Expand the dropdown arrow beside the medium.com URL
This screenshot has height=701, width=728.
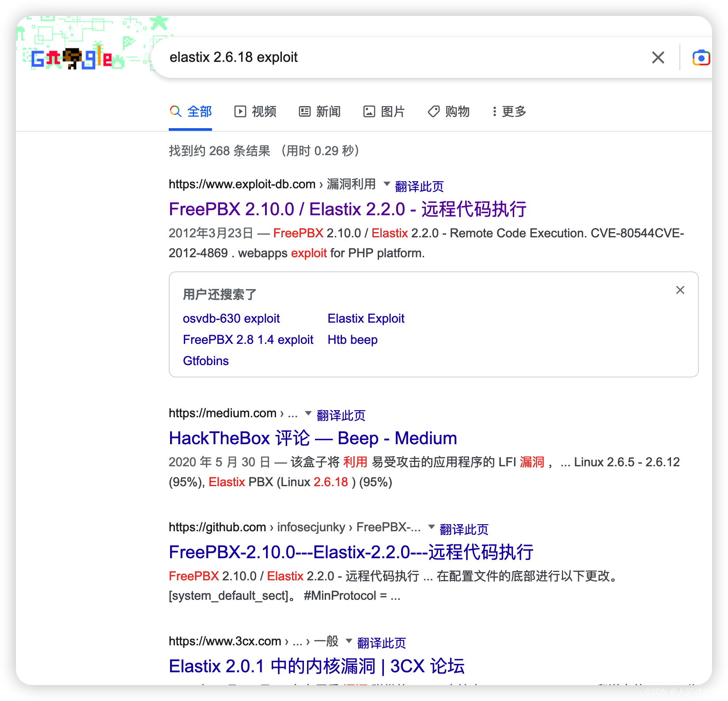[x=308, y=413]
